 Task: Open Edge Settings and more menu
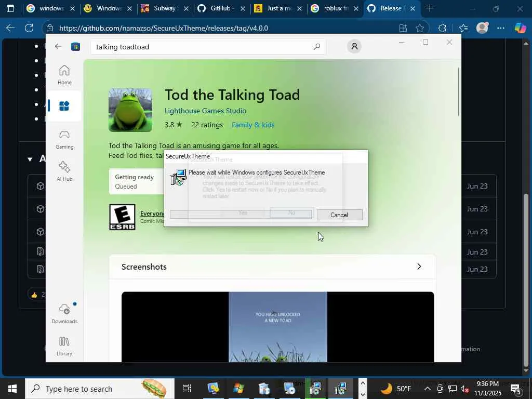click(500, 28)
